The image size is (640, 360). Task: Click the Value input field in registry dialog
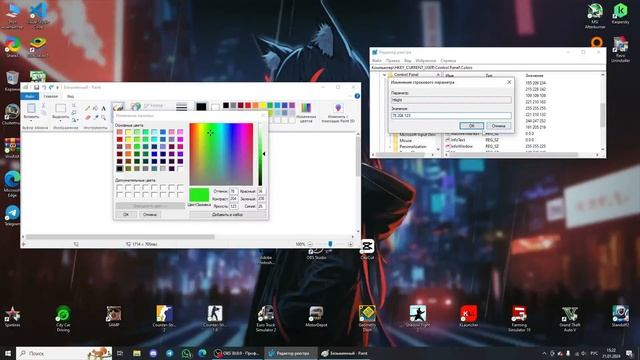451,116
